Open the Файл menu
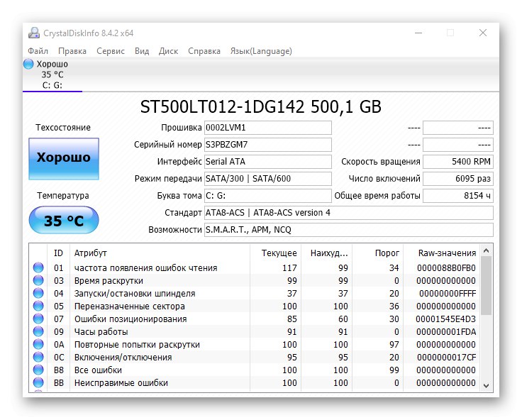 [38, 51]
